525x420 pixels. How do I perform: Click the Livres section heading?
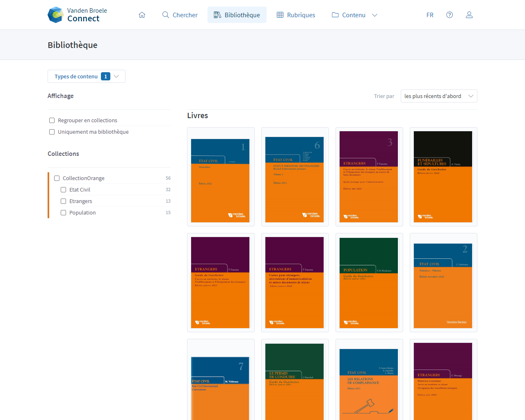click(x=198, y=116)
